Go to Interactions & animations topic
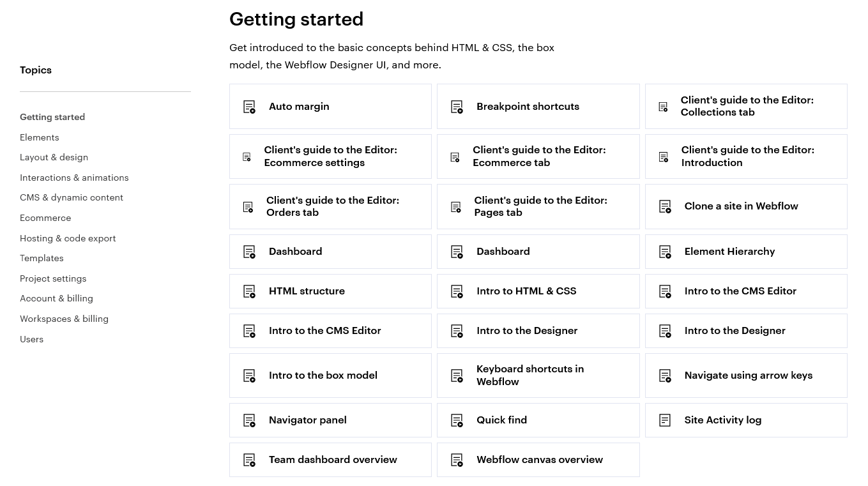The height and width of the screenshot is (486, 868). click(74, 178)
